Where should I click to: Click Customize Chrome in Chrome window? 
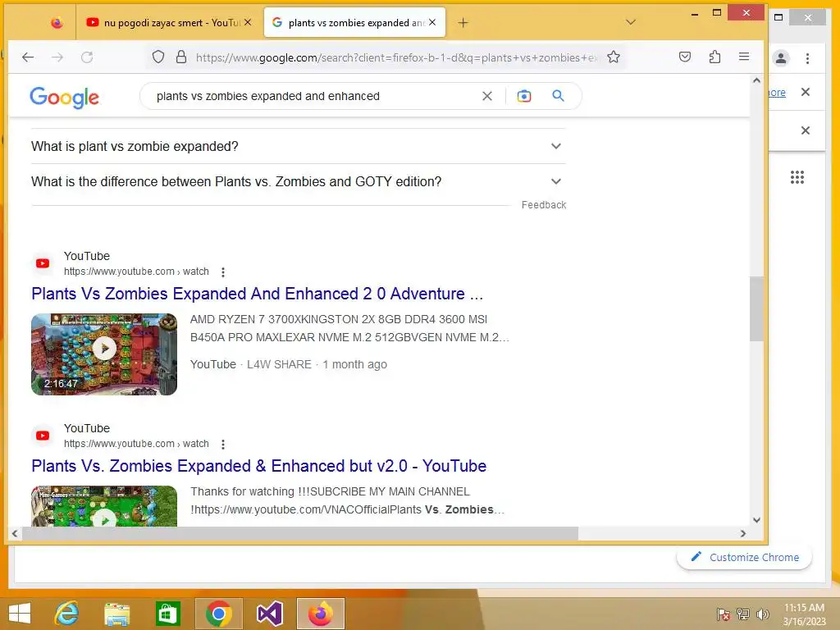click(x=745, y=558)
